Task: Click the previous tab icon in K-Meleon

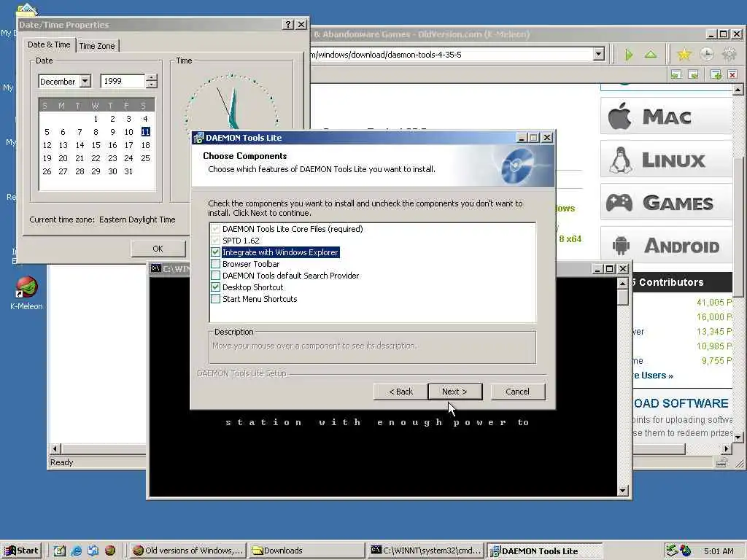Action: pyautogui.click(x=676, y=74)
